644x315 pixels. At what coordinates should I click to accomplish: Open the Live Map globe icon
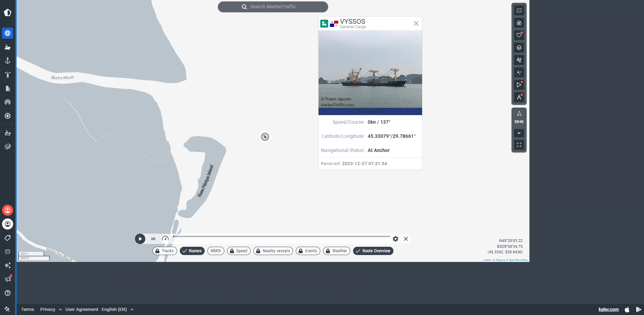click(x=8, y=33)
